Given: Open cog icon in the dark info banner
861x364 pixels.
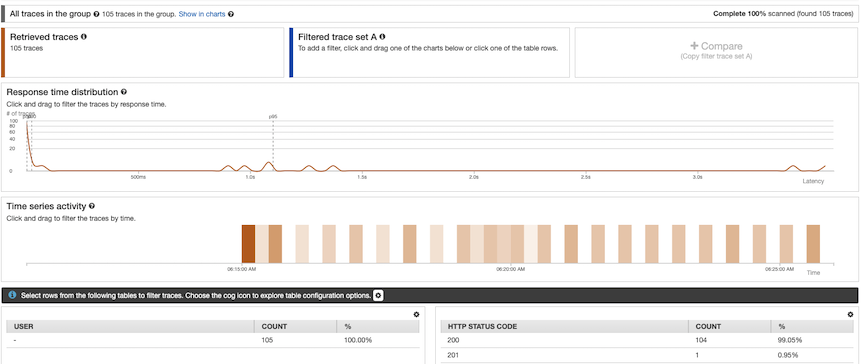Looking at the screenshot, I should tap(378, 295).
